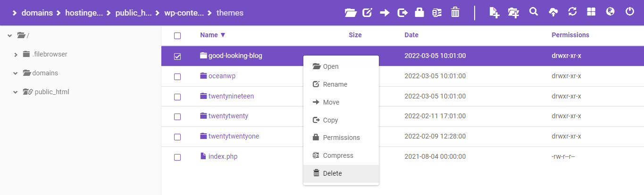This screenshot has height=195, width=644.
Task: Sort by the Date column header
Action: click(x=411, y=35)
